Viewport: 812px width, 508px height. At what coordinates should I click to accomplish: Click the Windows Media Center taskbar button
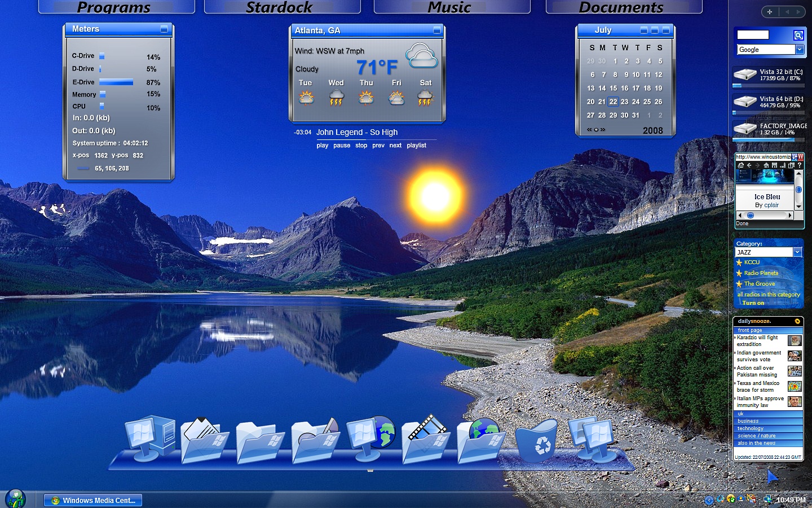click(x=93, y=500)
